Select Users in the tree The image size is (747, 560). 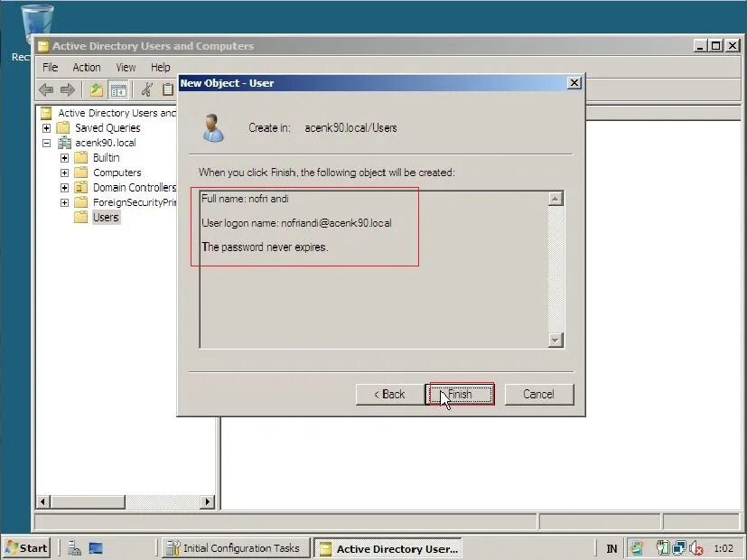[106, 217]
